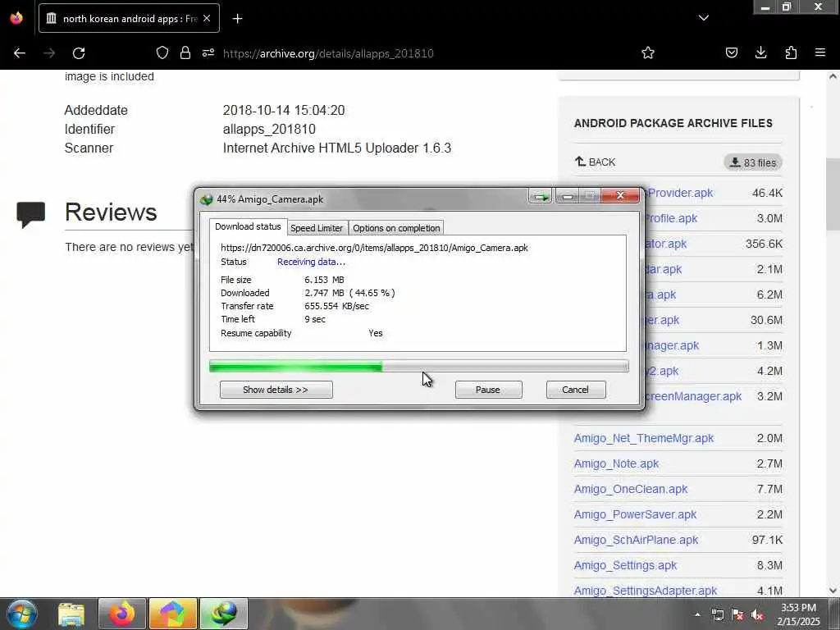Screen dimensions: 840x630
Task: Pause the Amigo_Camera.apk download
Action: pyautogui.click(x=488, y=390)
